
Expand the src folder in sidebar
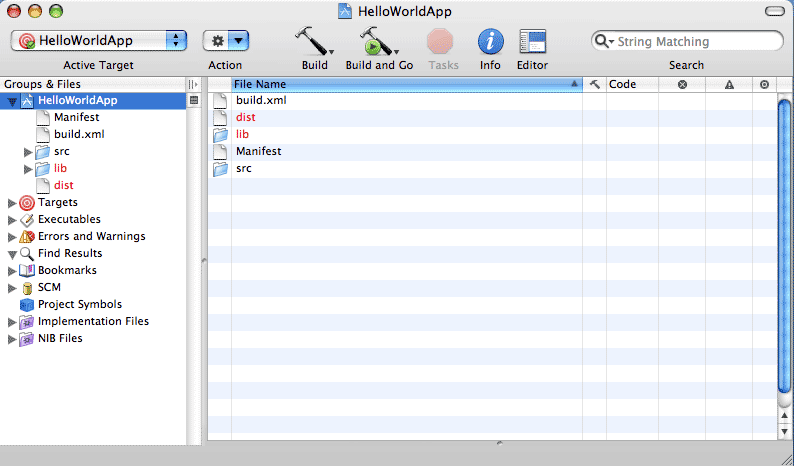click(28, 152)
